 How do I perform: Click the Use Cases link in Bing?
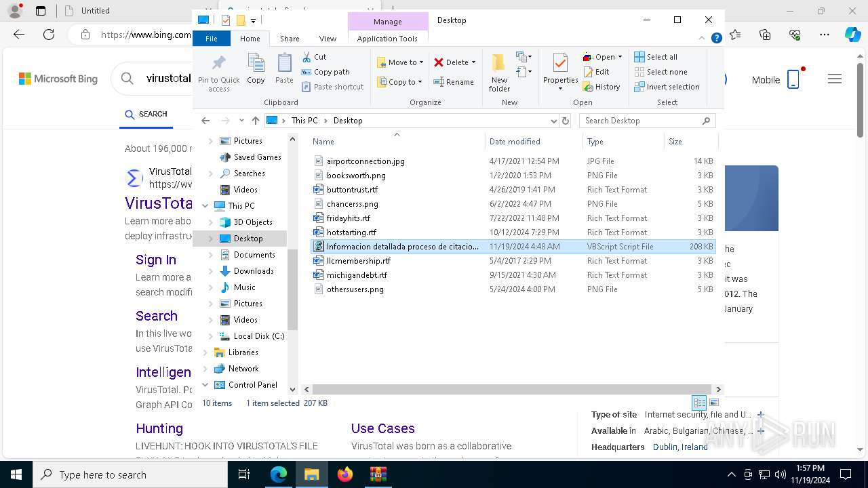[382, 428]
